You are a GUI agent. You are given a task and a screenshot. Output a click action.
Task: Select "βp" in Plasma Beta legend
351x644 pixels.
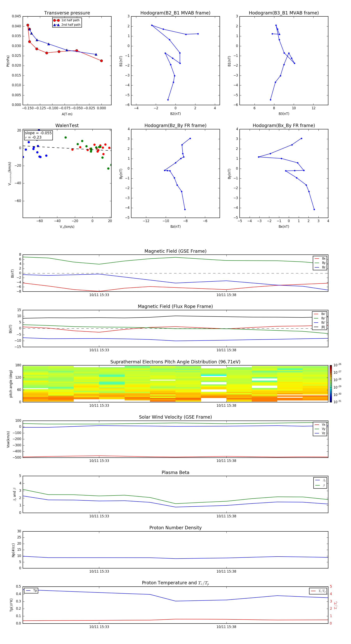pos(320,480)
